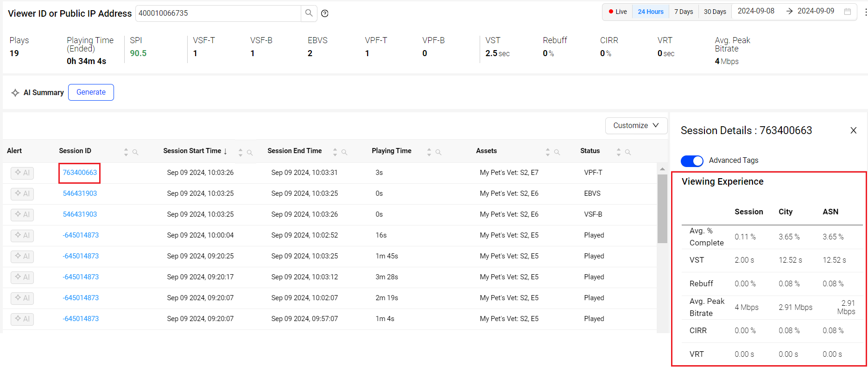Search within Session End Time column
This screenshot has width=868, height=367.
(x=344, y=152)
